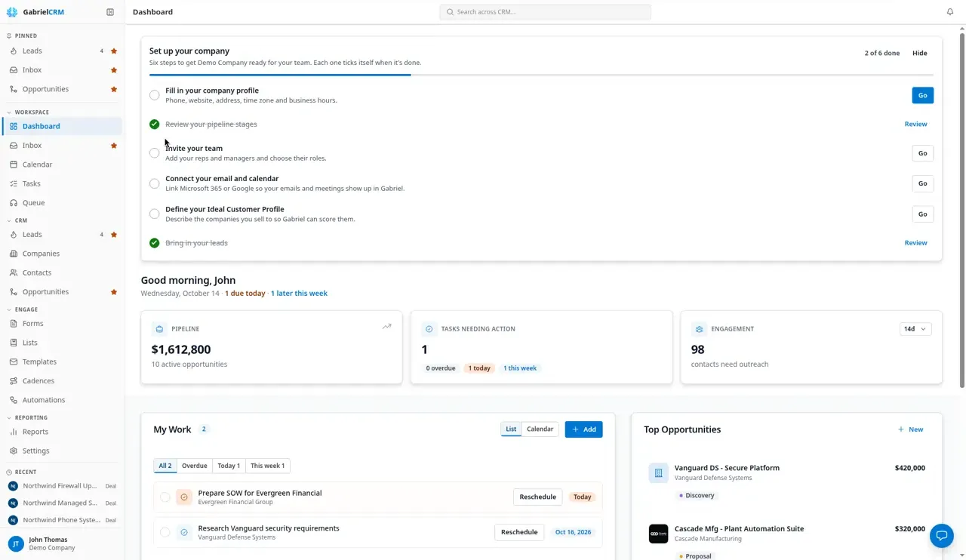Open Automations under Engage
This screenshot has height=560, width=966.
point(60,400)
